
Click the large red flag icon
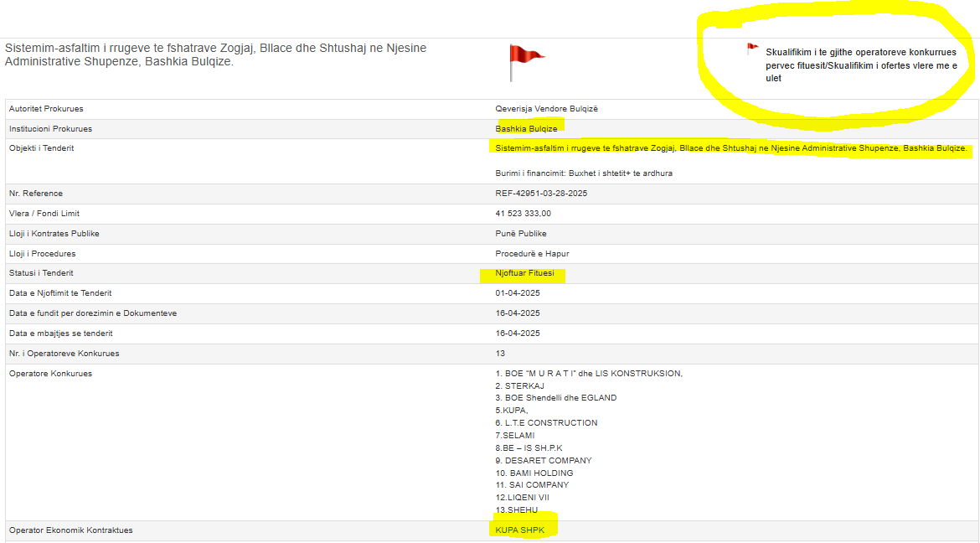point(525,60)
